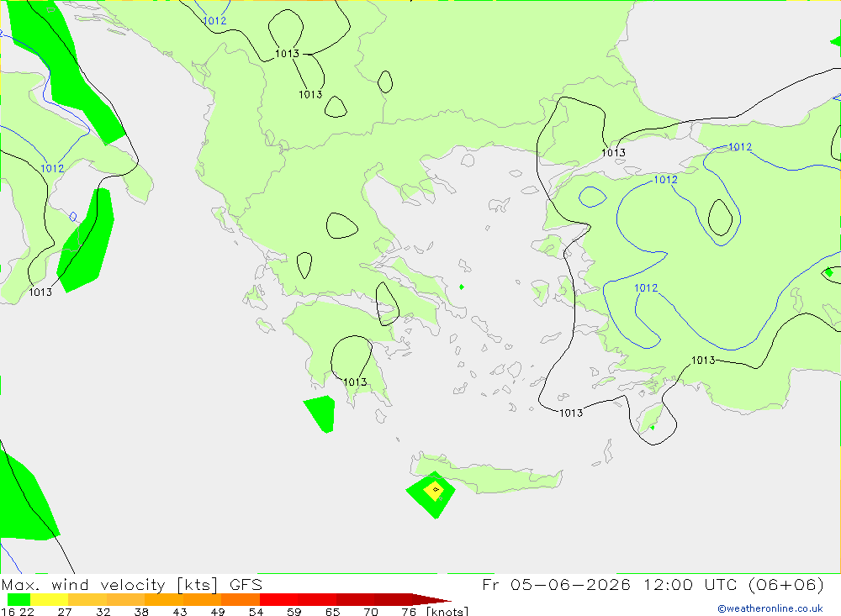
Task: Click the legend value '27'
Action: tap(65, 612)
